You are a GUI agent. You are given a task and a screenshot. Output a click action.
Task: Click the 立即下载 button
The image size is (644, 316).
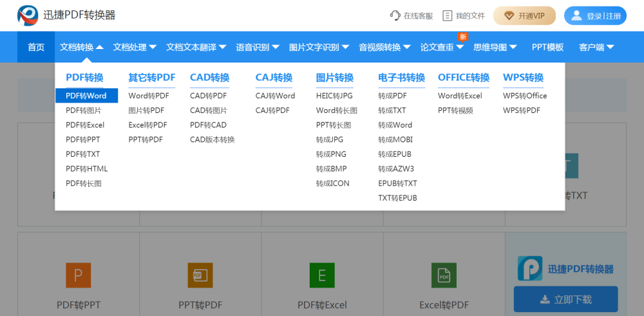pos(565,299)
